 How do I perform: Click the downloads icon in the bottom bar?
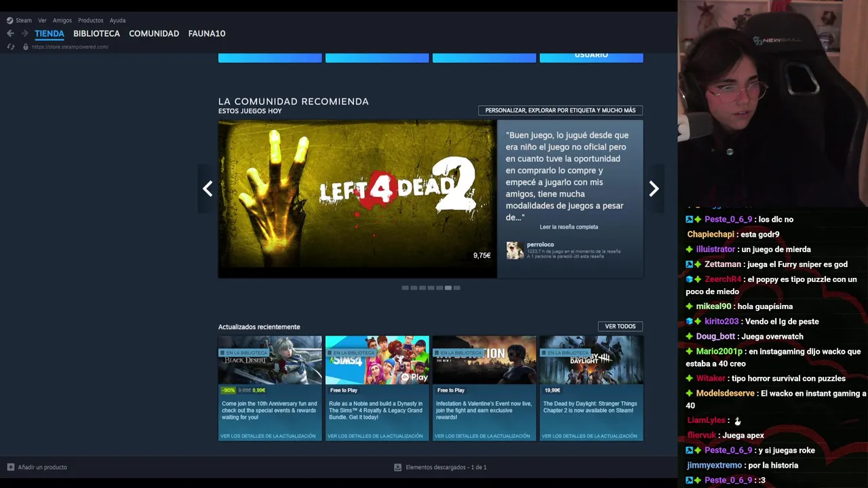coord(398,467)
